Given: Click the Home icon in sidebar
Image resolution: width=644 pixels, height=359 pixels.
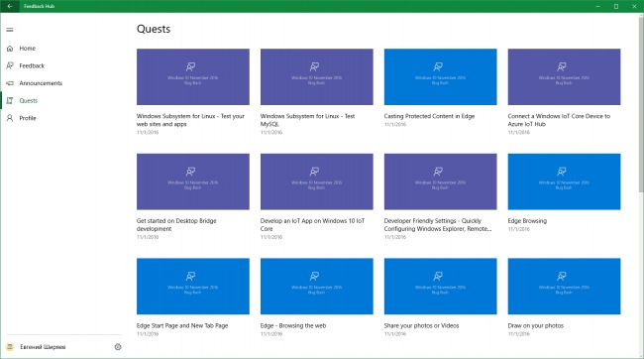Looking at the screenshot, I should (10, 49).
